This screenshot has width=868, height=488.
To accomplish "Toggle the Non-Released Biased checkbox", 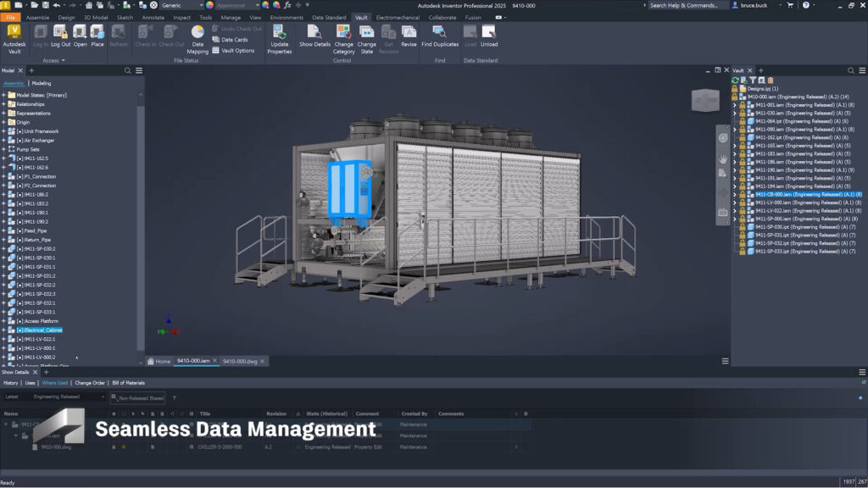I will 114,396.
